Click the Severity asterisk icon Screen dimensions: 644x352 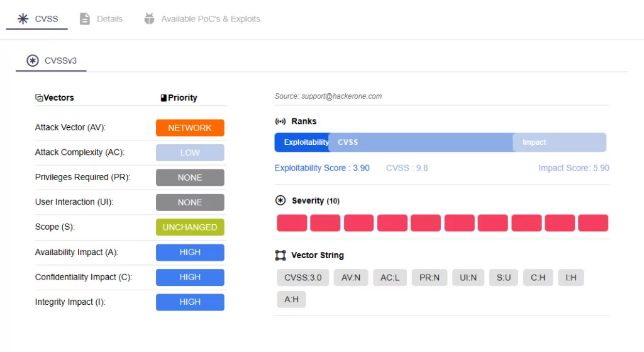point(280,200)
